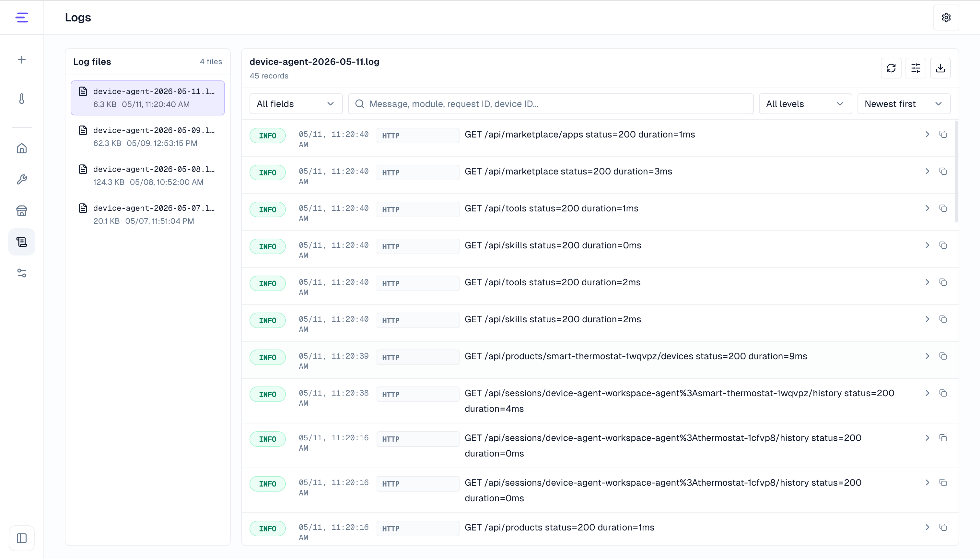
Task: Open the log filter options icon
Action: click(916, 68)
